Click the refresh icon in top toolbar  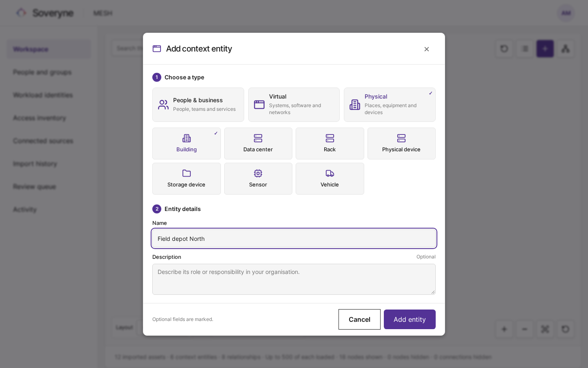coord(504,49)
